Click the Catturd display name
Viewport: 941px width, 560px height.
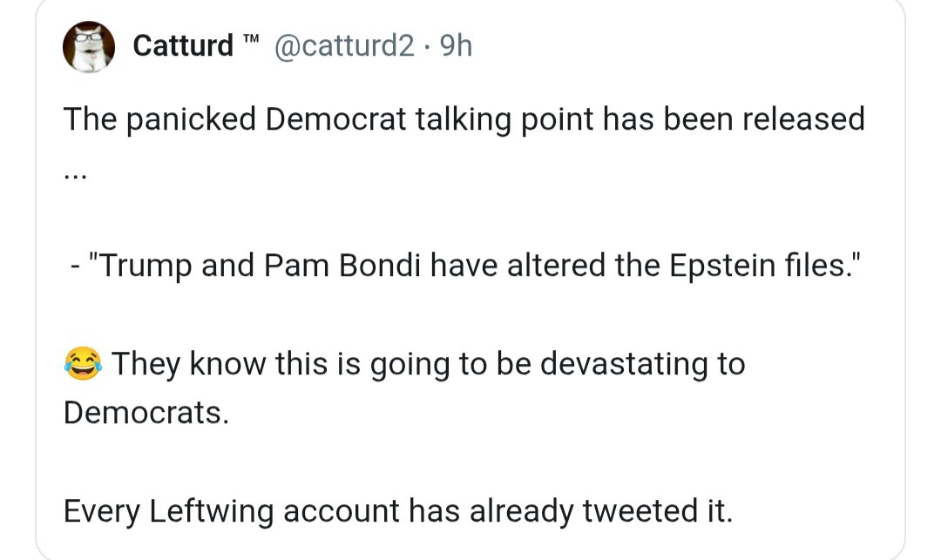click(183, 45)
